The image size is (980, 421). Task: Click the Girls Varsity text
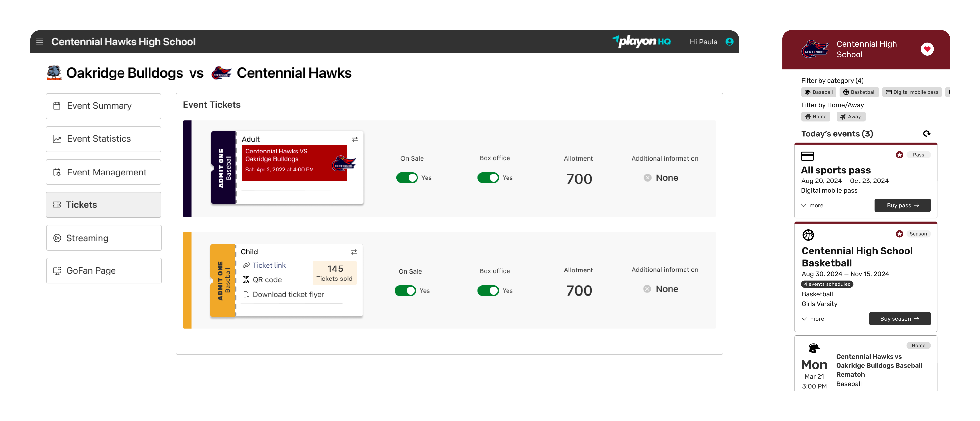[x=819, y=304]
